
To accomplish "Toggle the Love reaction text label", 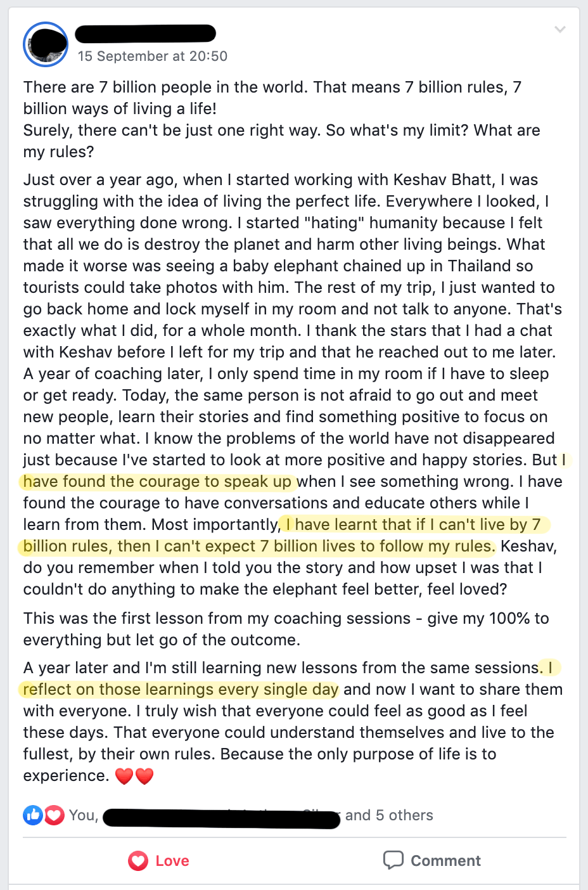I will pos(172,861).
